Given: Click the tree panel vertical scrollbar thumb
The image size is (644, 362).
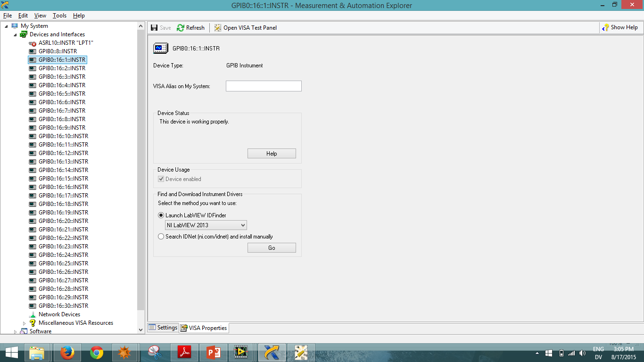Looking at the screenshot, I should pos(140,170).
